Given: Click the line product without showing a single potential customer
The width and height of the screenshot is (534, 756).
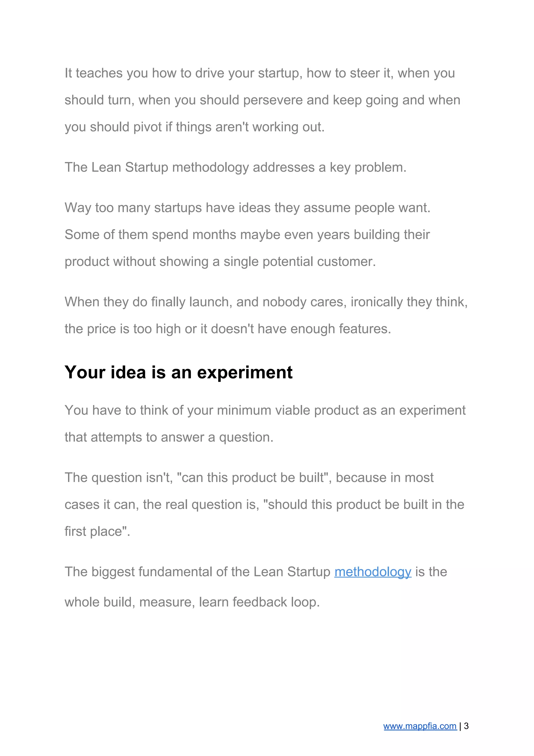Looking at the screenshot, I should [x=220, y=262].
